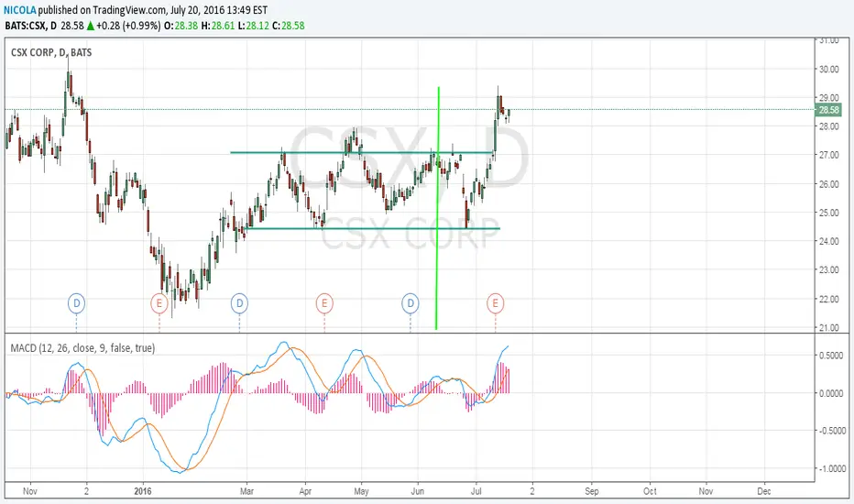Click the H:28.61 high value
The width and height of the screenshot is (854, 504).
218,26
